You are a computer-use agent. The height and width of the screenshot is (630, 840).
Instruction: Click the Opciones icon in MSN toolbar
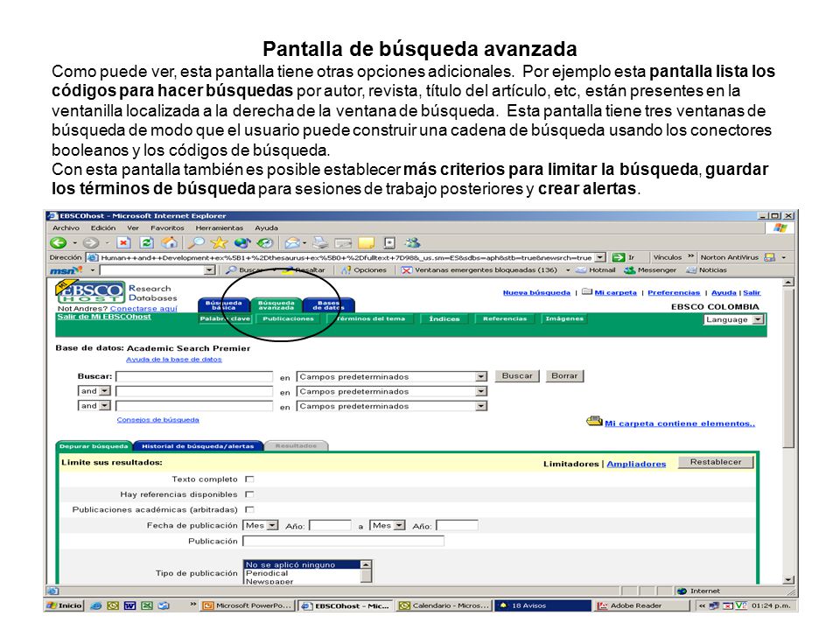pyautogui.click(x=346, y=270)
